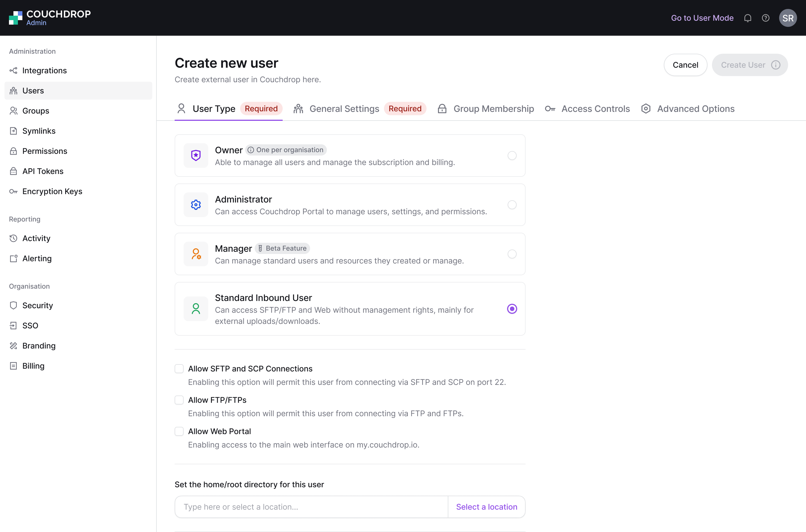Click the info icon on Create User
Image resolution: width=806 pixels, height=532 pixels.
tap(775, 65)
